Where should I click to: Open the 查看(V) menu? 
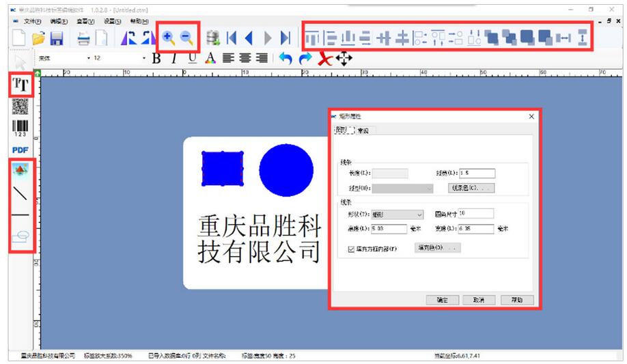tap(85, 21)
